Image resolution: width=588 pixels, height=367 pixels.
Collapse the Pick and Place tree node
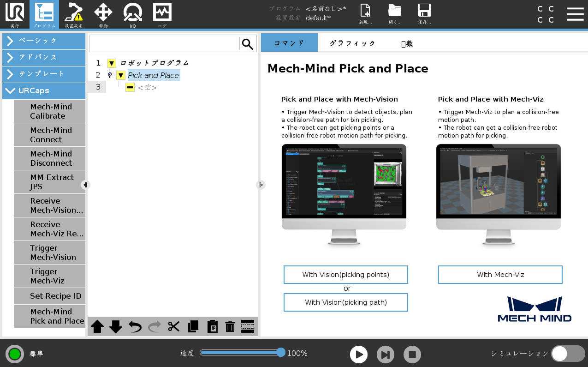click(121, 75)
